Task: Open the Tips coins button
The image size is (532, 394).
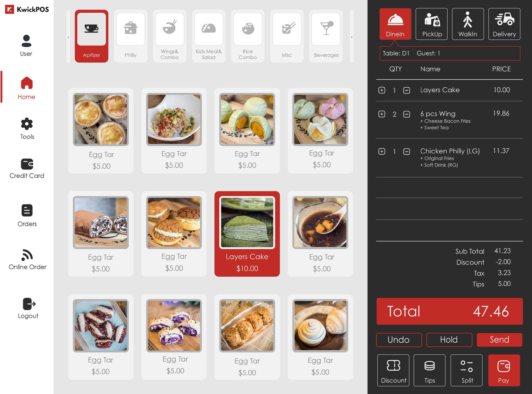Action: 429,370
